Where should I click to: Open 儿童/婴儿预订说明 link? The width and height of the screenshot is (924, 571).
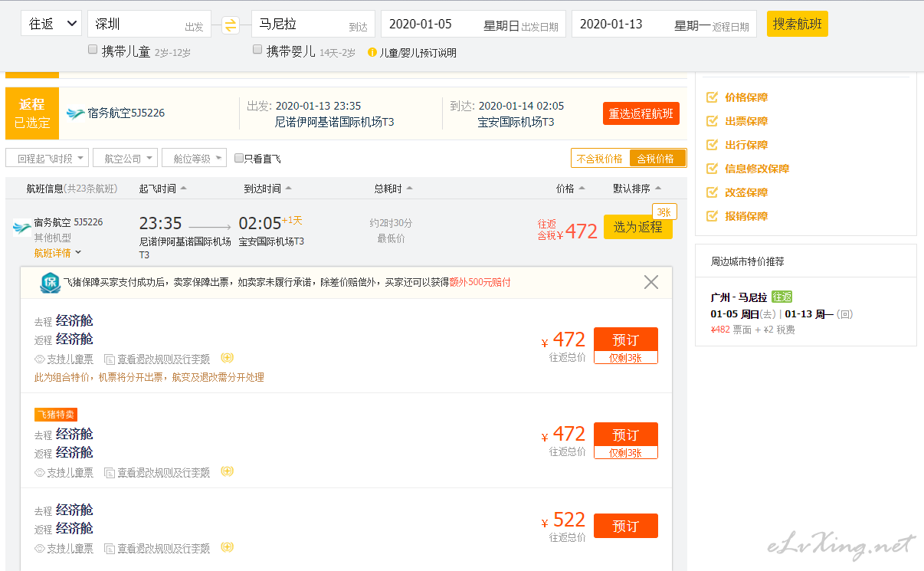click(418, 53)
